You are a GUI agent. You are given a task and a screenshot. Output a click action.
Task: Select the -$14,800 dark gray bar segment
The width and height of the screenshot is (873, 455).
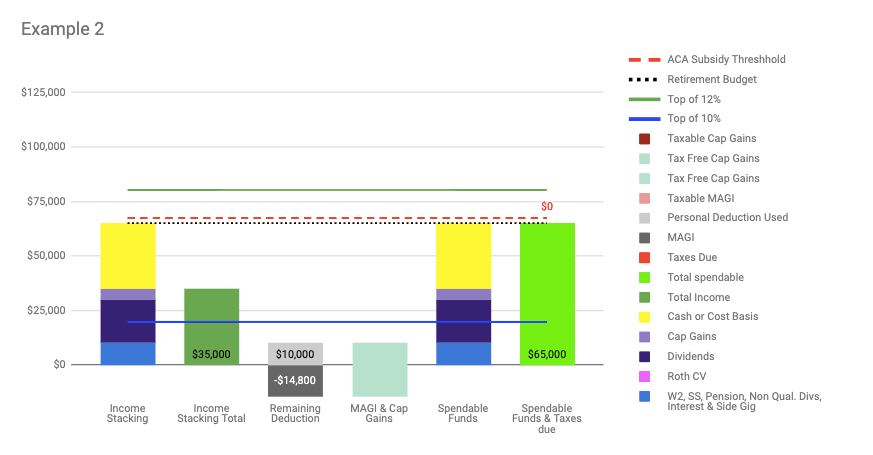coord(295,381)
